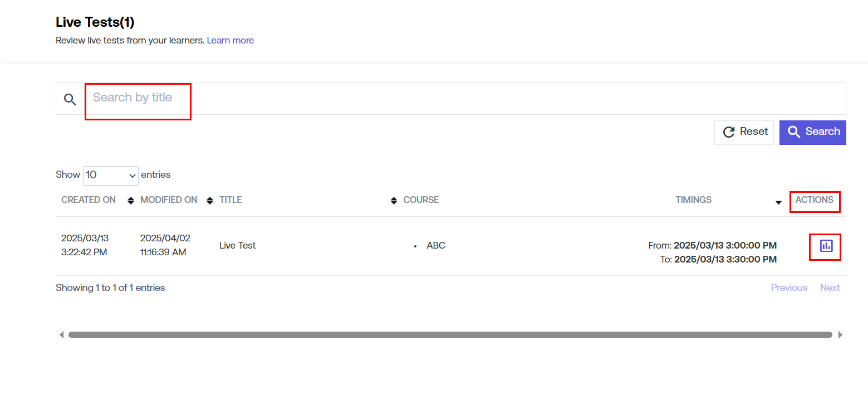Click the Live Test title in the row
Screen dimensions: 868x408
(x=238, y=245)
